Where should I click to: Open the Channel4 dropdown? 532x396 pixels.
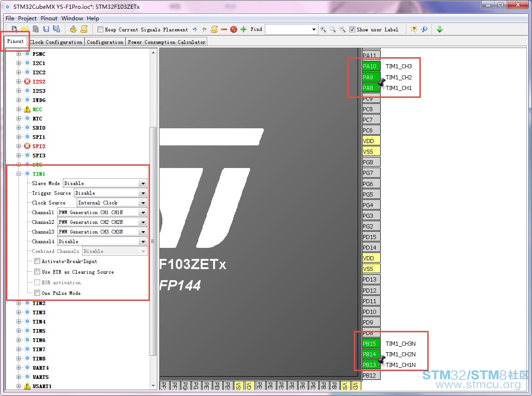143,241
